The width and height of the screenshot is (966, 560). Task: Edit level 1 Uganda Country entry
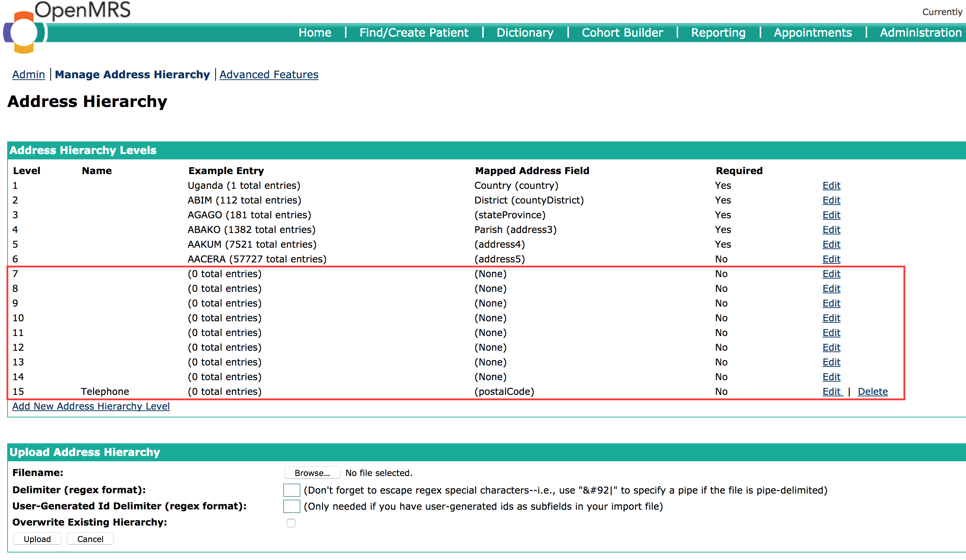pos(831,185)
